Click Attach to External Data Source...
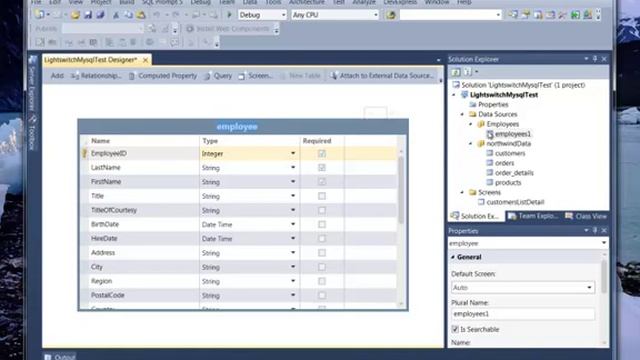This screenshot has width=640, height=360. 382,76
